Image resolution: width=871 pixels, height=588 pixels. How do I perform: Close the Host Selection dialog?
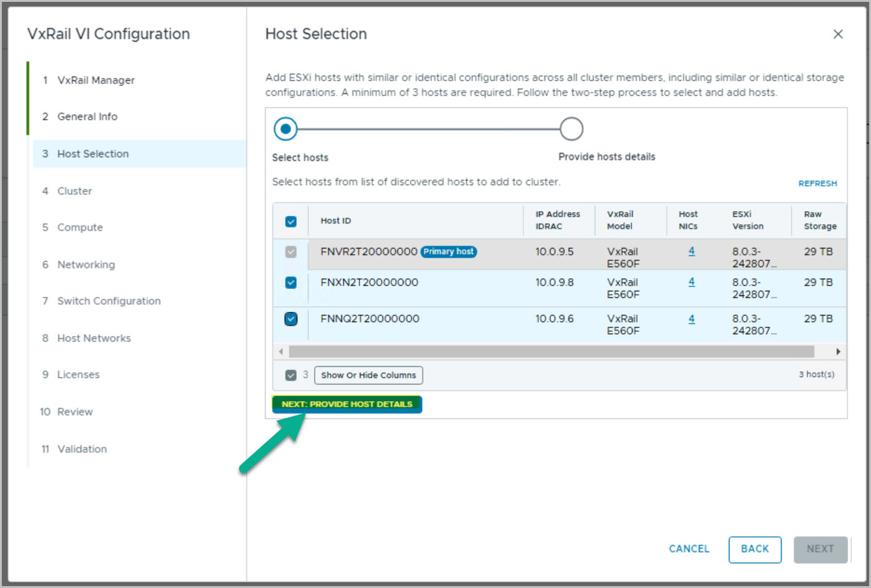click(837, 34)
